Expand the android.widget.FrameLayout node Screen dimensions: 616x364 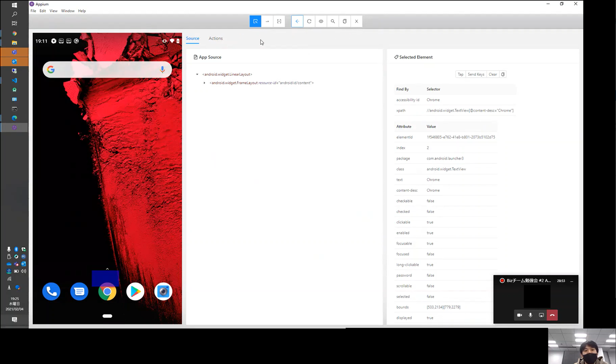(x=204, y=83)
